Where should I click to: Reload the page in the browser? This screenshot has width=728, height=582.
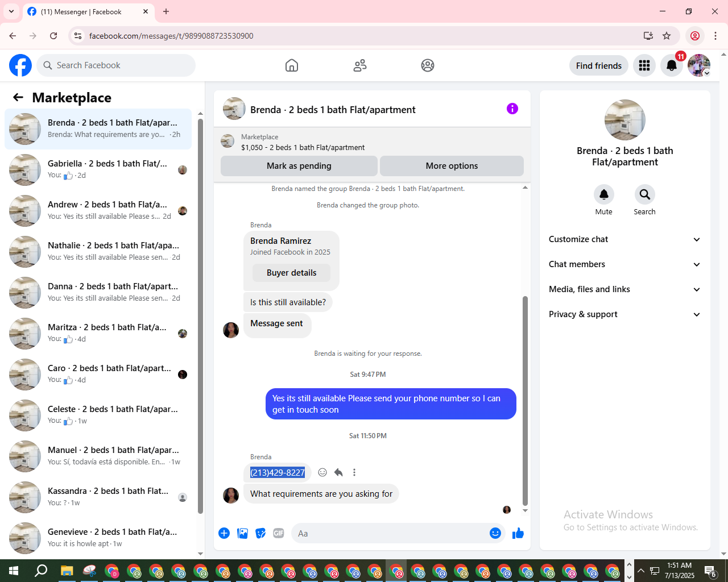[x=53, y=36]
